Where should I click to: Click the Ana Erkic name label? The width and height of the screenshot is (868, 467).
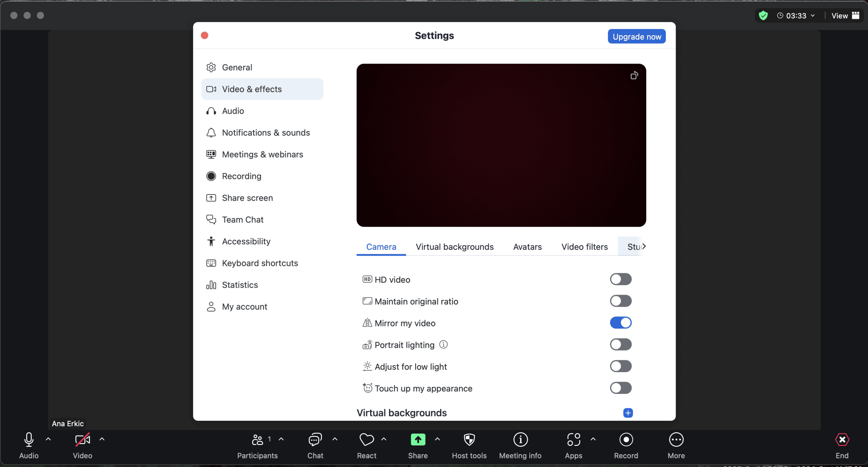coord(68,423)
